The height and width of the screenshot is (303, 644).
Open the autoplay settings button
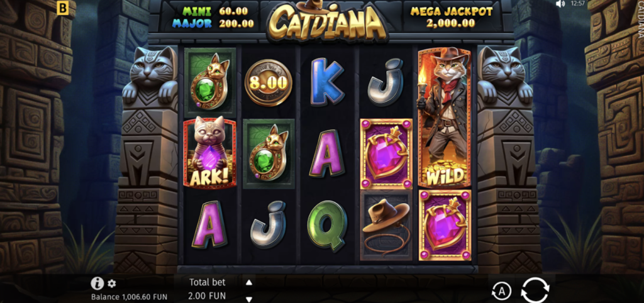click(501, 292)
